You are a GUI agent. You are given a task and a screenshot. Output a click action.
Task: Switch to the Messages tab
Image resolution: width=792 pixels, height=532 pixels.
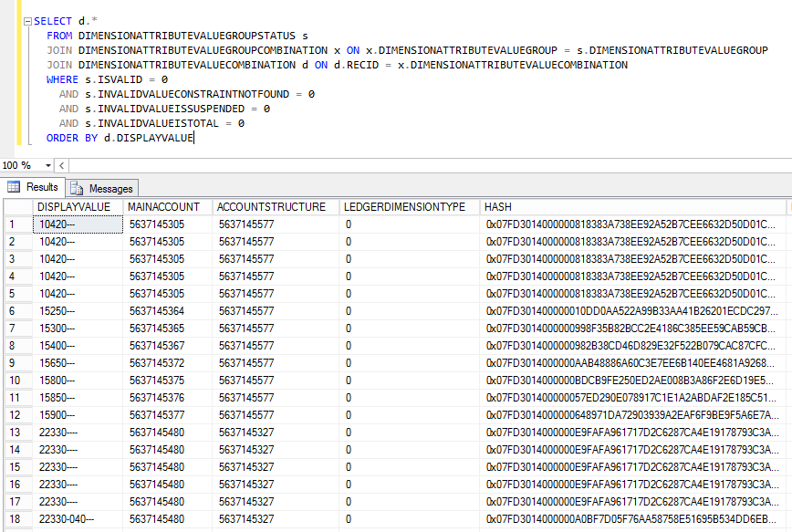tap(102, 189)
